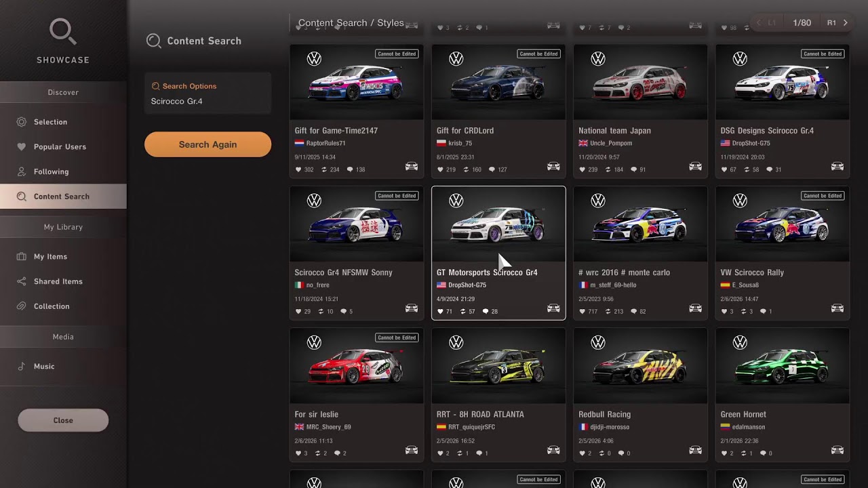Viewport: 868px width, 488px height.
Task: Open Redbull Racing car thumbnail
Action: pyautogui.click(x=640, y=366)
